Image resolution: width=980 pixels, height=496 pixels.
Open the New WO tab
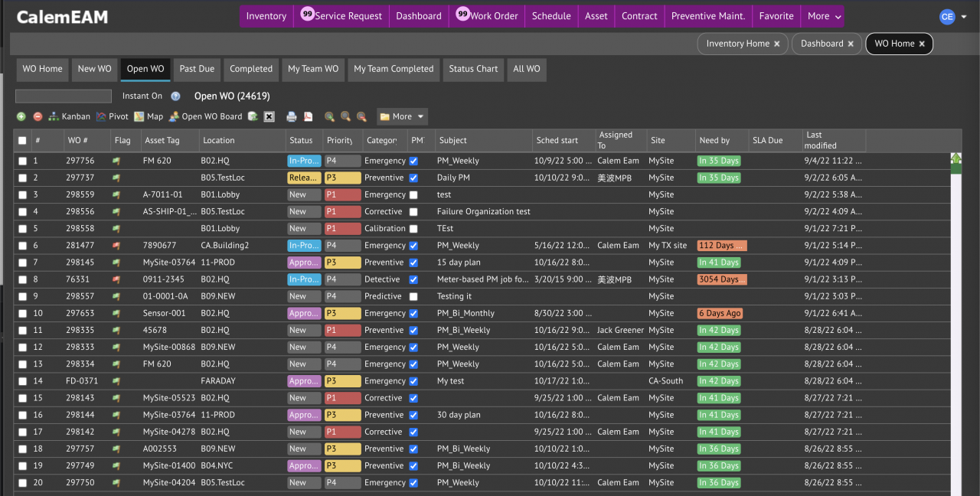coord(94,69)
